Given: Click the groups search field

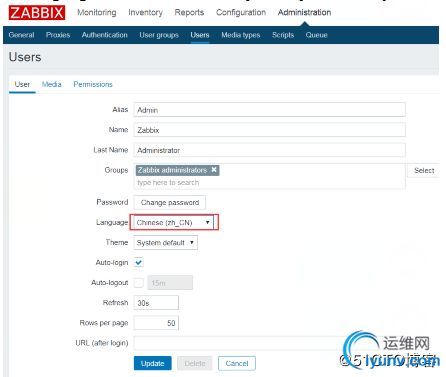Looking at the screenshot, I should (x=269, y=182).
